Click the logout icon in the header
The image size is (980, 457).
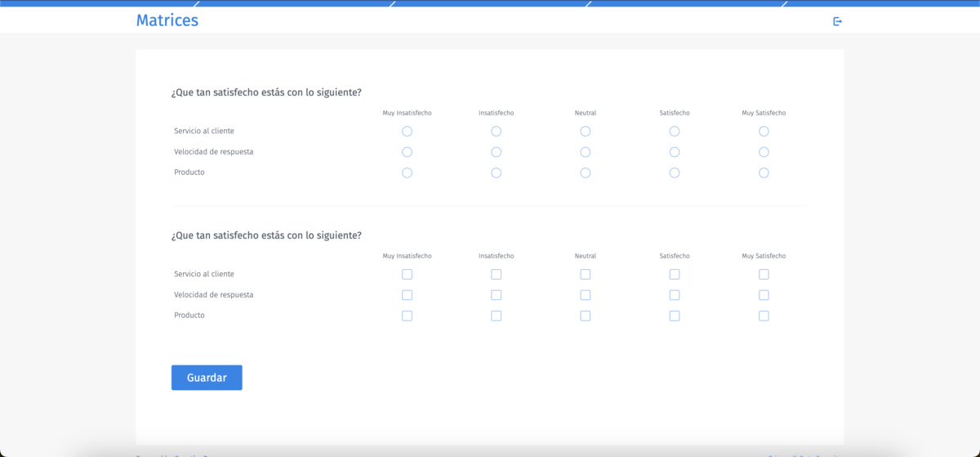pos(837,21)
